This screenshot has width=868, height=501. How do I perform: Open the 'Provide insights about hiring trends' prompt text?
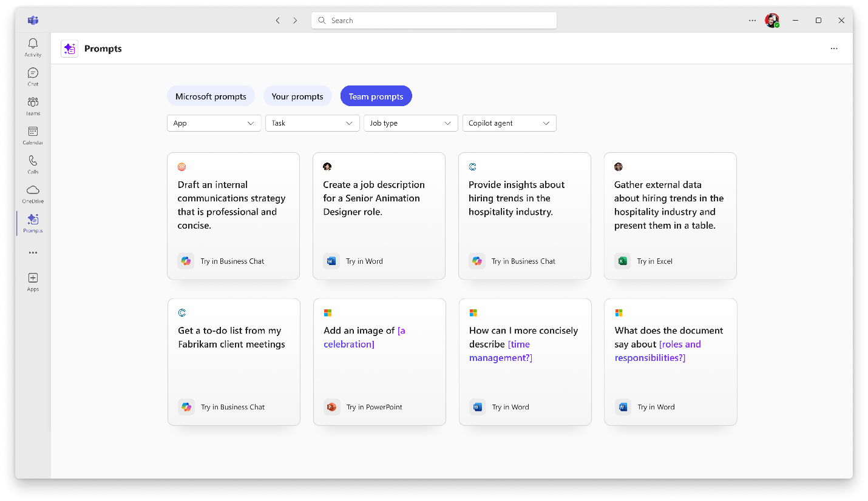click(517, 198)
